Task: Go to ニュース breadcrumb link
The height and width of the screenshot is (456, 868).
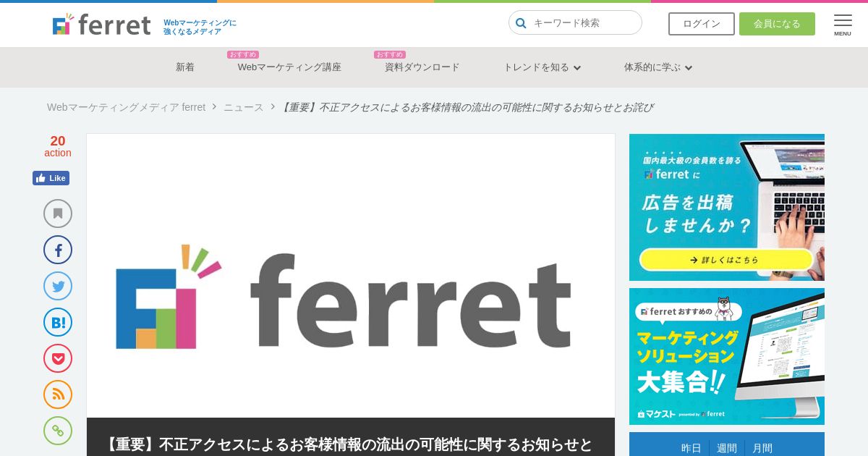Action: tap(244, 107)
